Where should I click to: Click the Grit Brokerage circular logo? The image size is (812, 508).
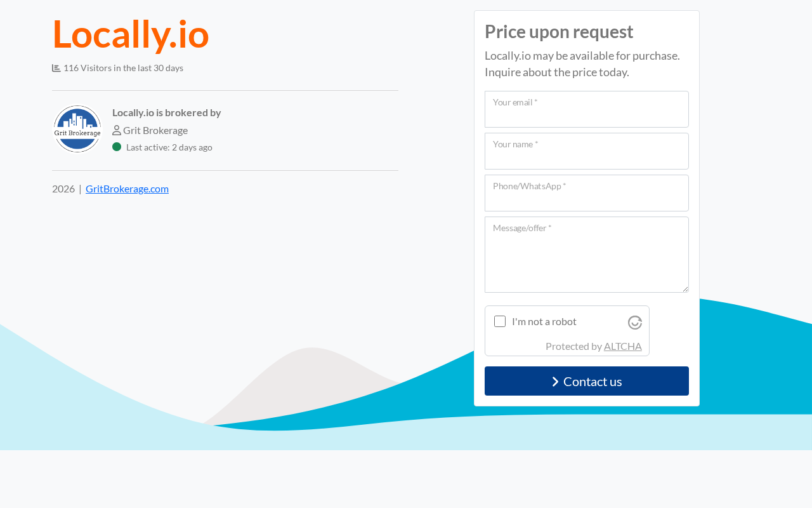tap(77, 129)
